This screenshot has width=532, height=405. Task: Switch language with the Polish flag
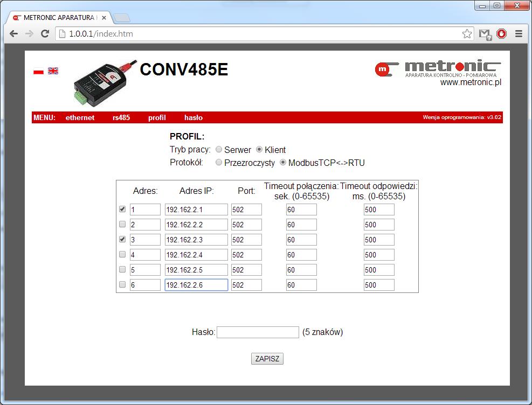[39, 71]
